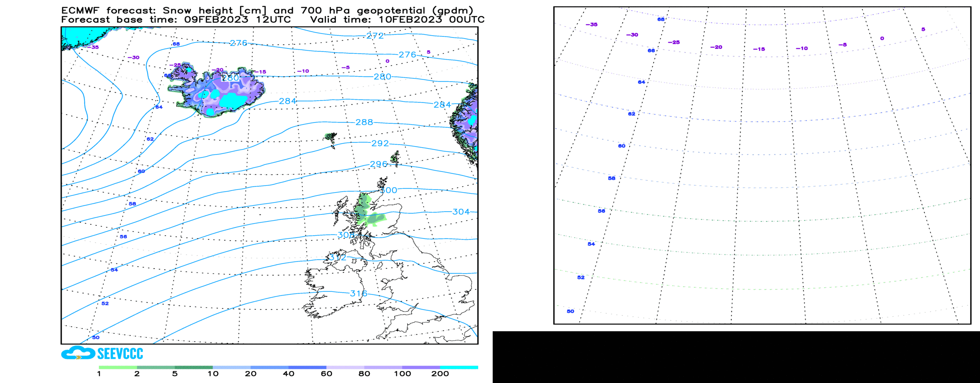Click longitude label -5 in the blank grid panel
Viewport: 980px width, 383px height.
[x=842, y=45]
